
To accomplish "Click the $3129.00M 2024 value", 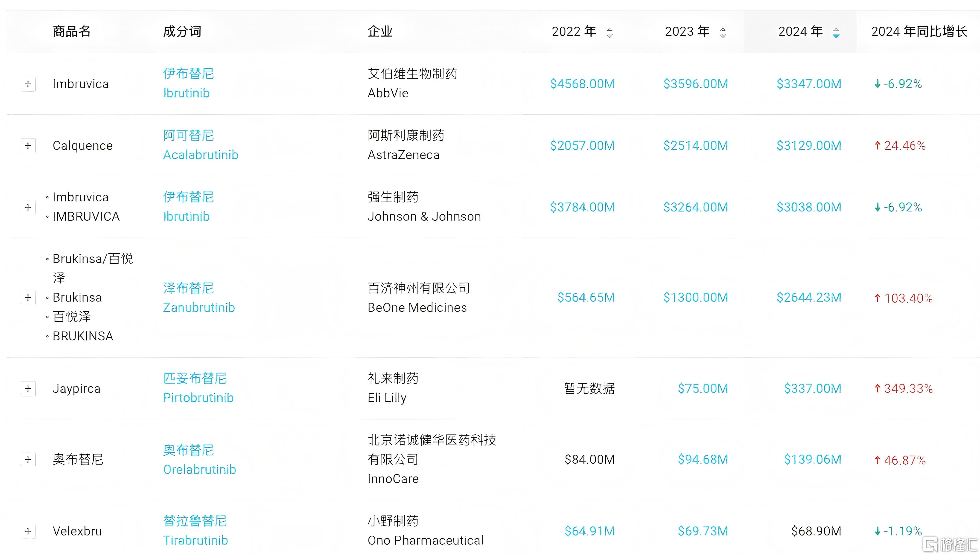I will [809, 146].
